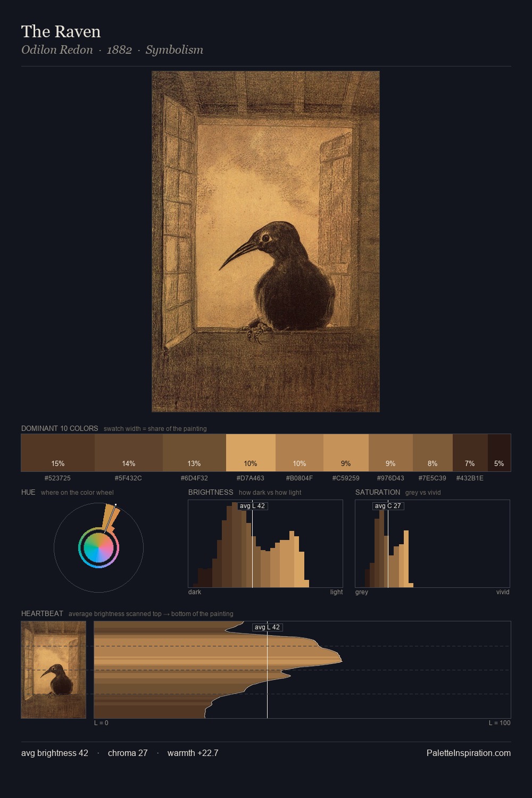This screenshot has width=532, height=798.
Task: Click artist name 'Odilon Redon'
Action: point(57,49)
